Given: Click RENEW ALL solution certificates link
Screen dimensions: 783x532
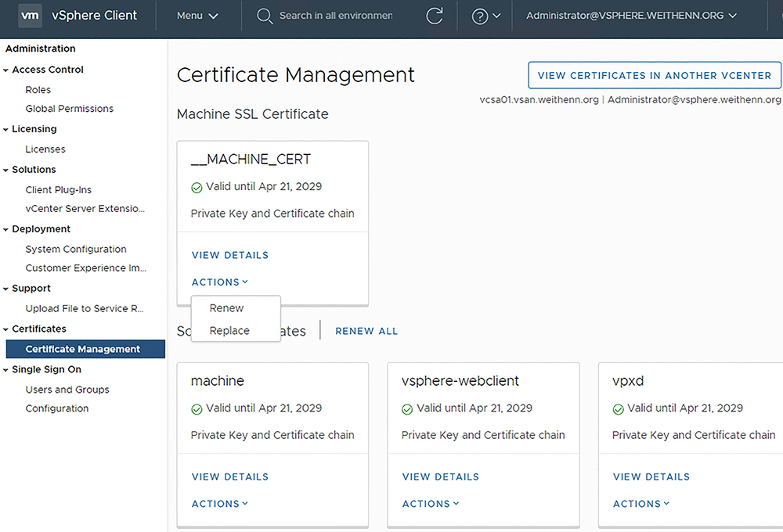Looking at the screenshot, I should coord(366,331).
